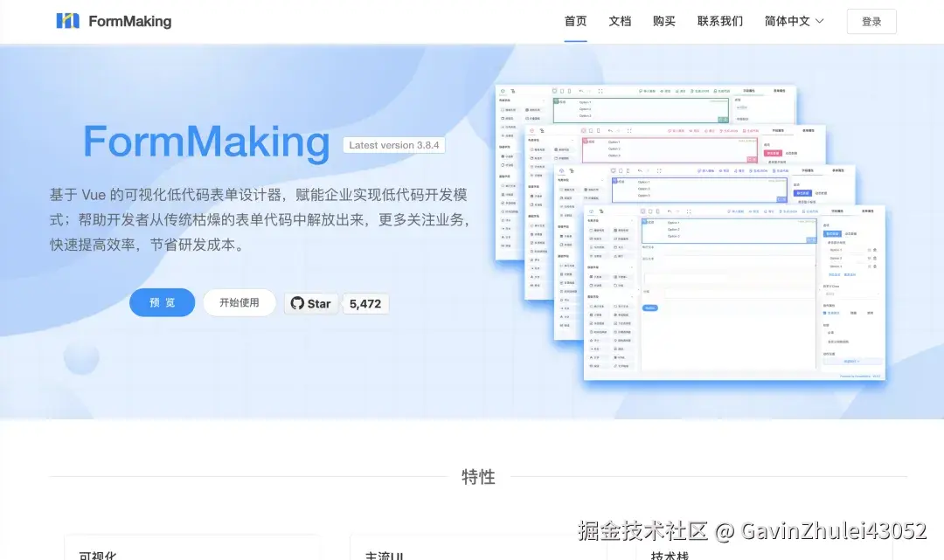The width and height of the screenshot is (944, 560).
Task: Click the rearmost green-themed designer screenshot
Action: tap(645, 105)
